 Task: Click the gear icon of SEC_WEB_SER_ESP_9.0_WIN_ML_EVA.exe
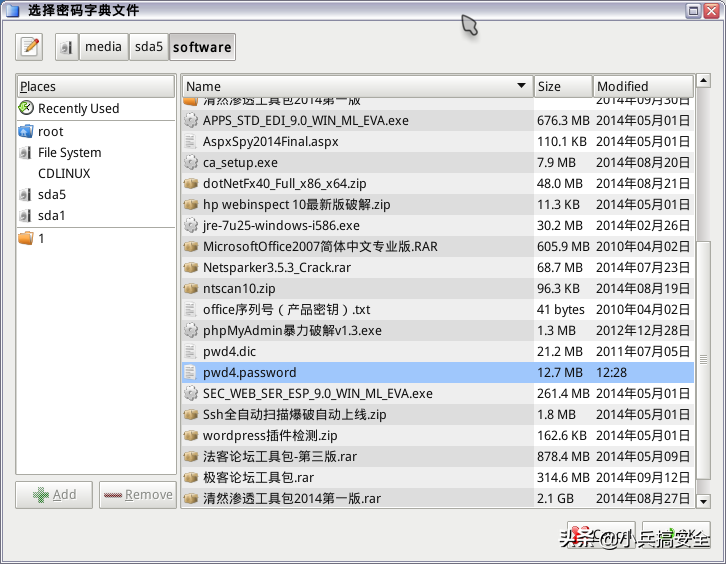[x=190, y=393]
